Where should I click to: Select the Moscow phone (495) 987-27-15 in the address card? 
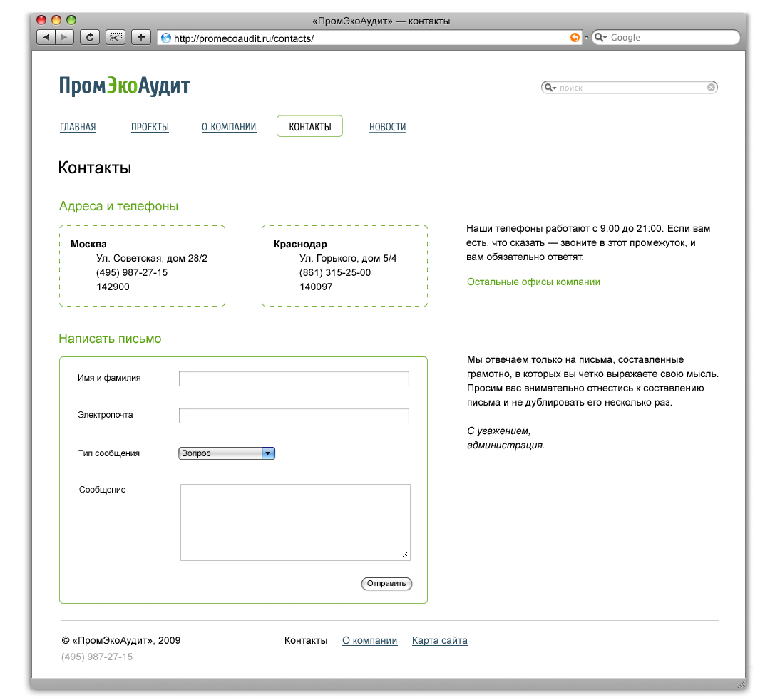click(132, 272)
